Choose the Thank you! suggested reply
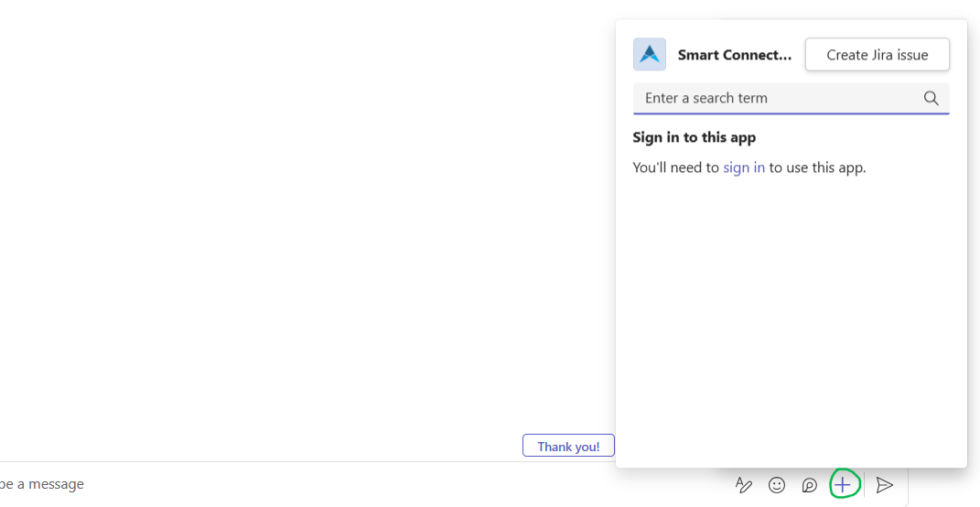This screenshot has width=980, height=507. point(568,447)
